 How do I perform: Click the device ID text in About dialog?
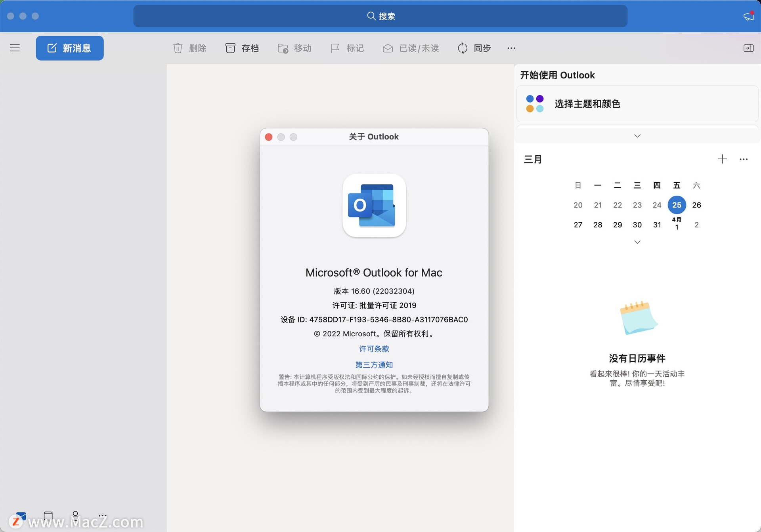click(374, 319)
